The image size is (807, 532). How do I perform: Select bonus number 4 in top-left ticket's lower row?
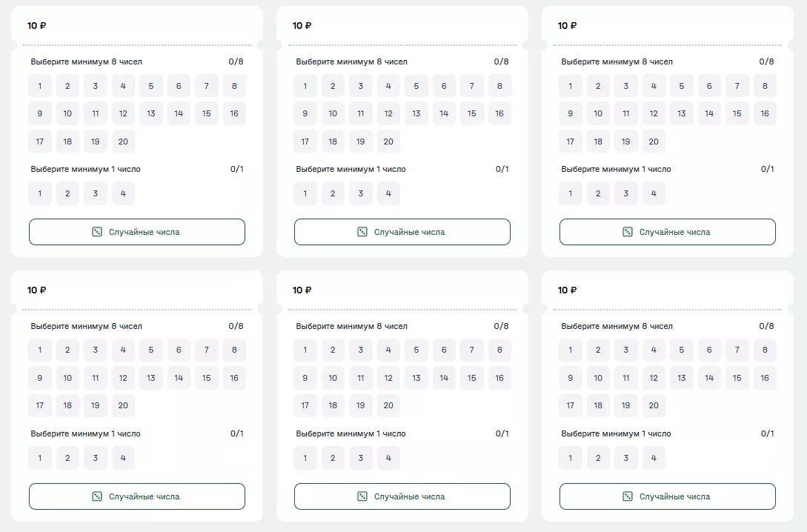(123, 194)
